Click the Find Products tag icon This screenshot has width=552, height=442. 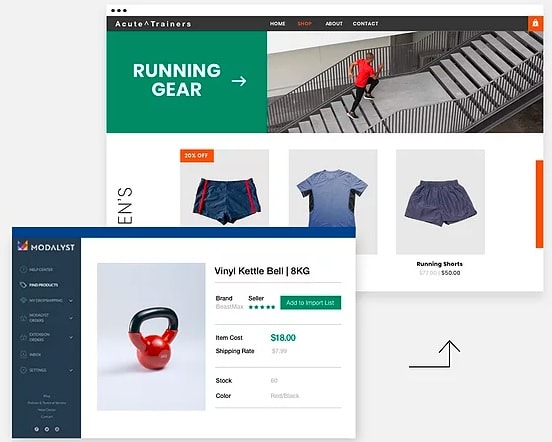tap(23, 285)
